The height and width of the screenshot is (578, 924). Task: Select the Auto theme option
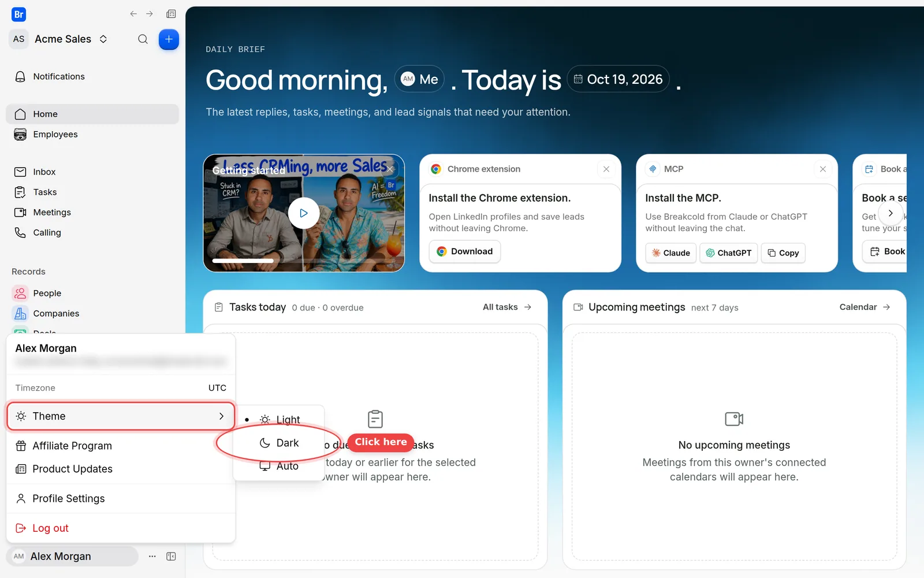(x=280, y=466)
